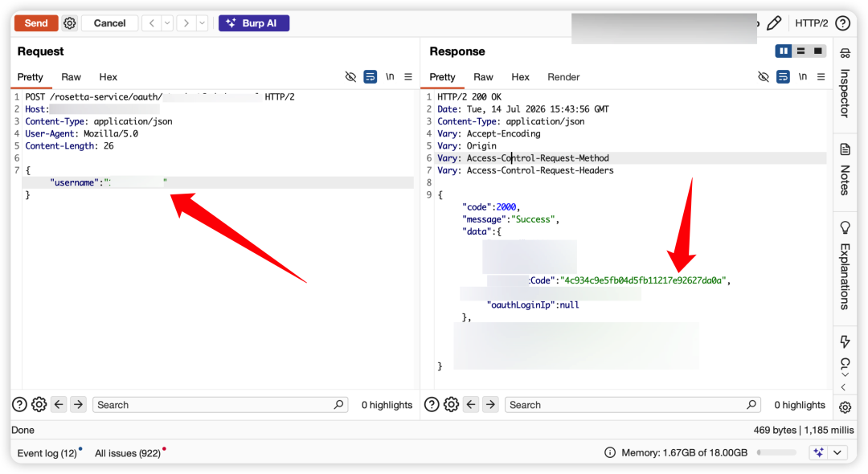Image resolution: width=868 pixels, height=474 pixels.
Task: Collapse the side panel with the left chevron
Action: pos(844,387)
